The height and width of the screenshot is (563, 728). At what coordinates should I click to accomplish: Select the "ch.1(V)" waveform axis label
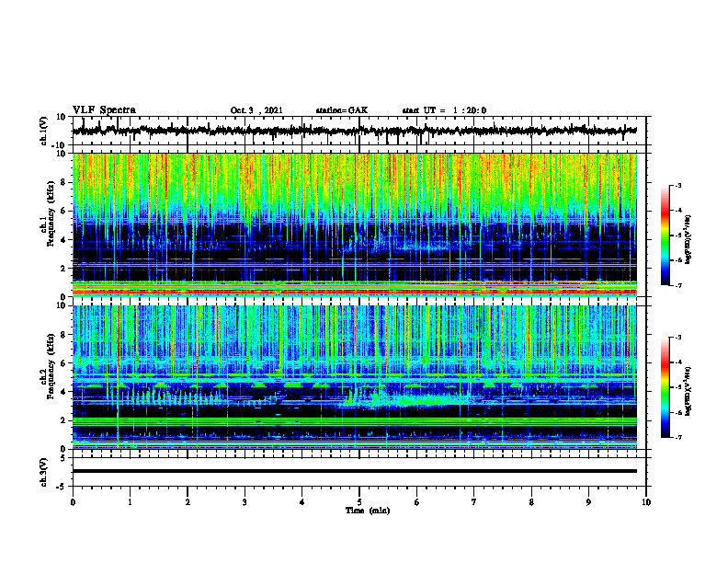click(x=44, y=131)
